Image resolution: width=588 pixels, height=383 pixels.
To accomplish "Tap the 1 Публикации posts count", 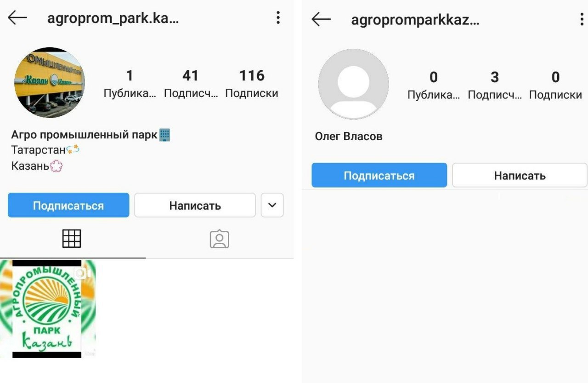I will pyautogui.click(x=130, y=84).
